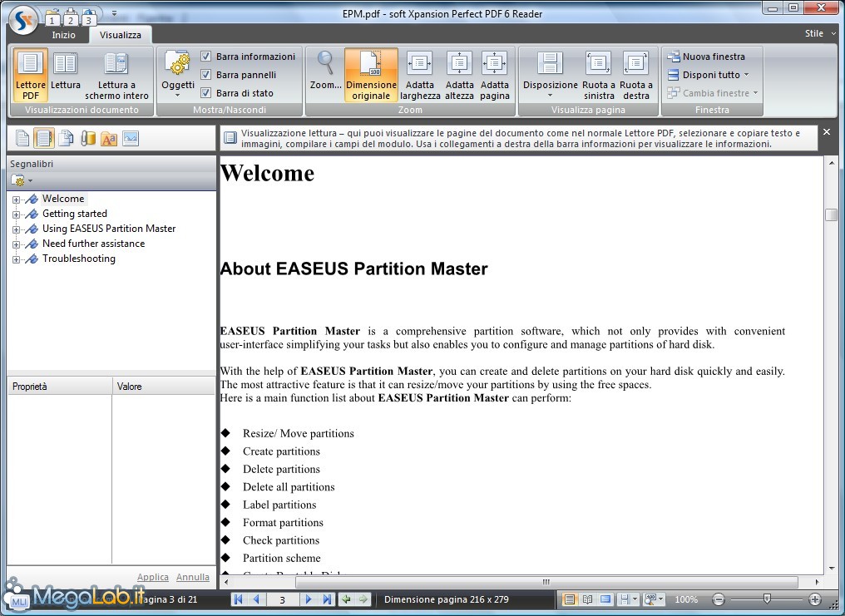Toggle the Segnalibri bookmarks panel icon
845x616 pixels.
point(43,138)
